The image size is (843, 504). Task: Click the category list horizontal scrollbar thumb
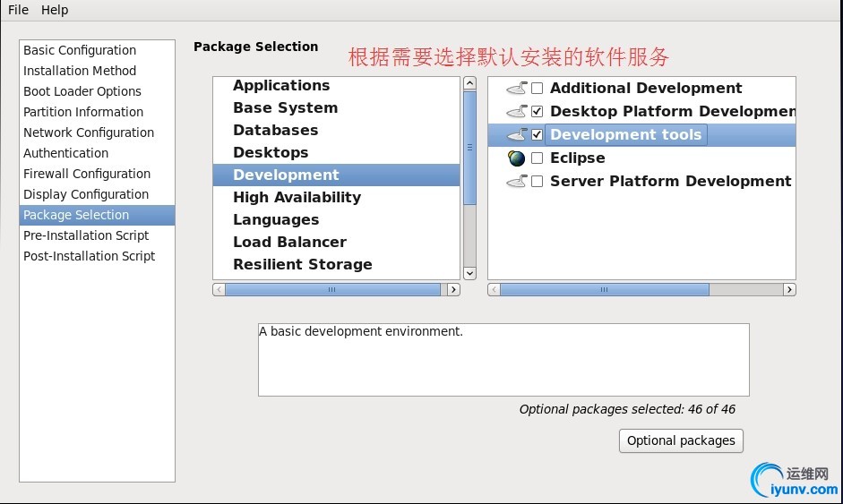[x=332, y=290]
